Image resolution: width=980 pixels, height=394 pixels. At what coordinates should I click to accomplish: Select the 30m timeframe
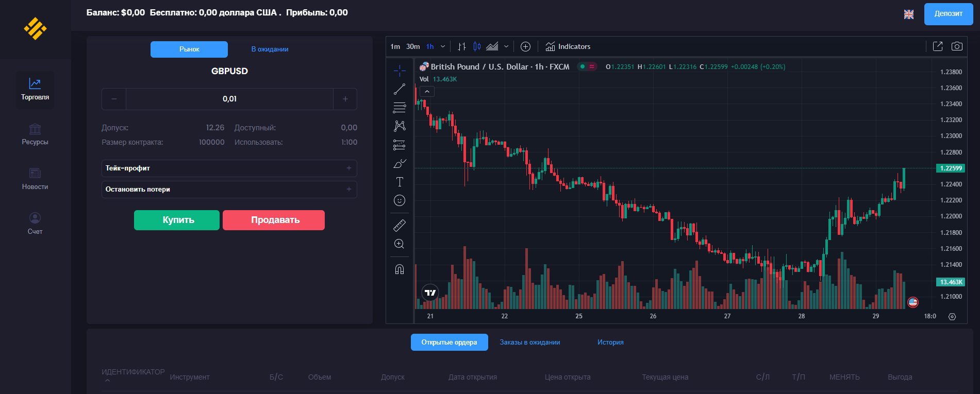tap(413, 46)
